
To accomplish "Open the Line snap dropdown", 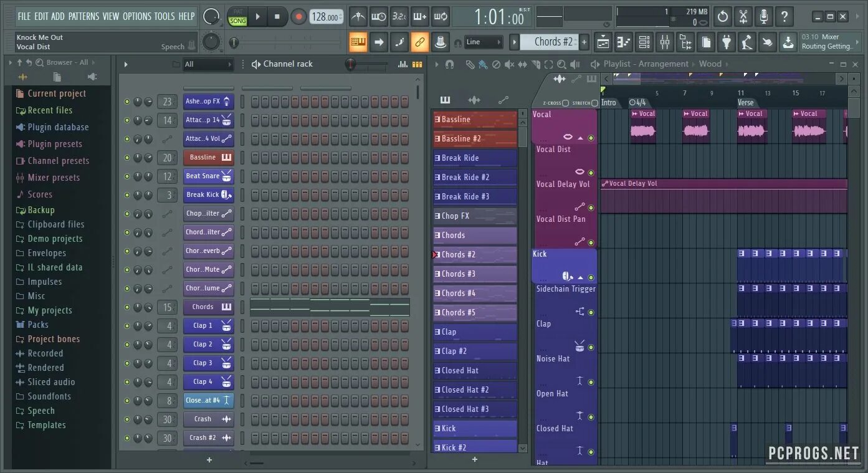I will tap(484, 42).
